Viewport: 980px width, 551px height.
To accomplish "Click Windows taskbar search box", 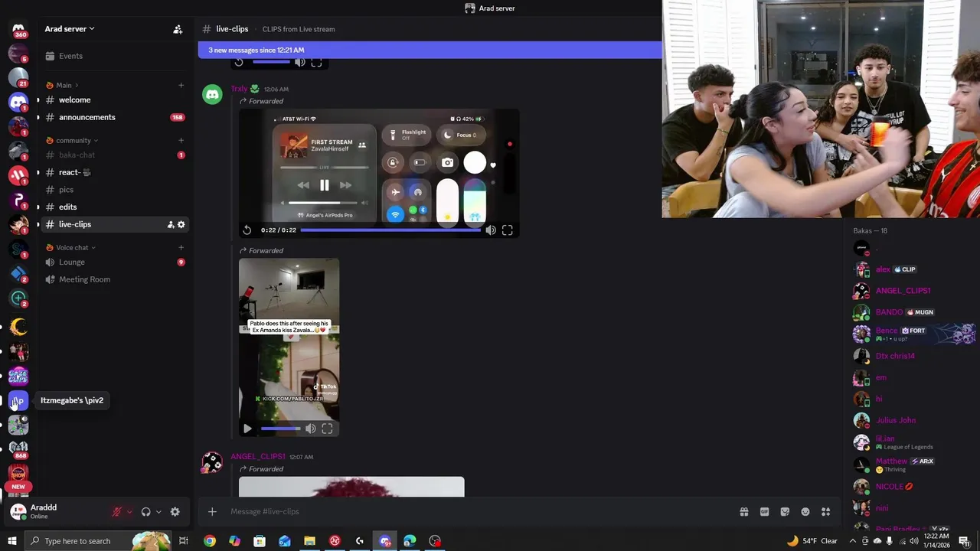I will (x=97, y=541).
